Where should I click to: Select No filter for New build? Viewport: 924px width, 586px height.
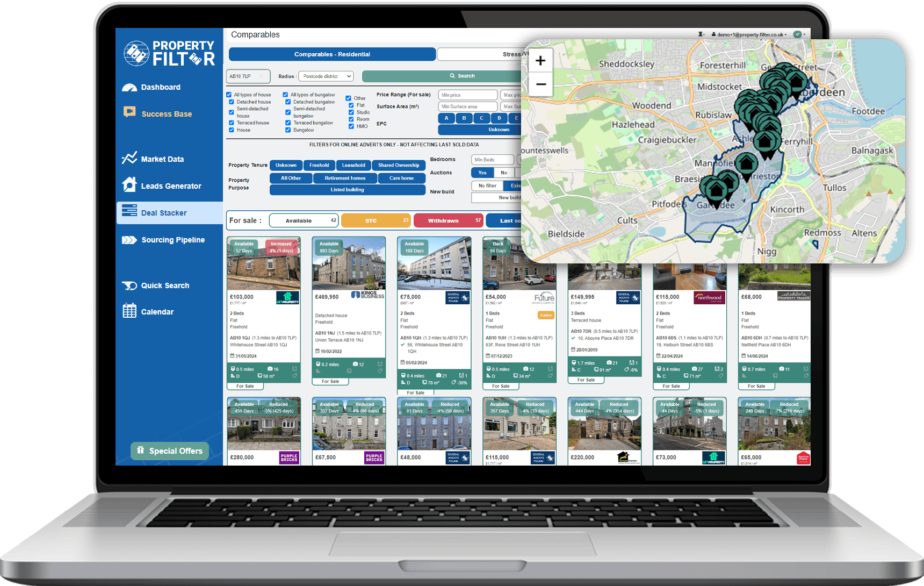click(x=487, y=185)
